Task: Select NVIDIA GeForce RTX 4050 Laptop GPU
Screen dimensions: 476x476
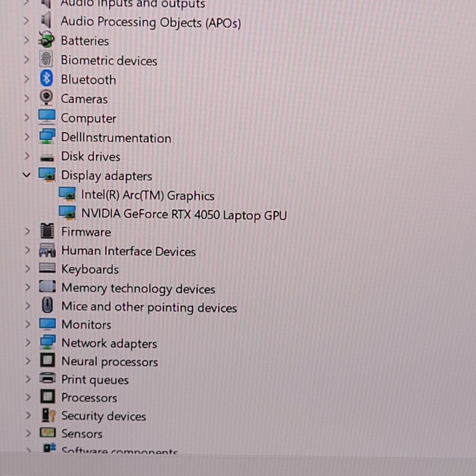Action: click(x=184, y=214)
